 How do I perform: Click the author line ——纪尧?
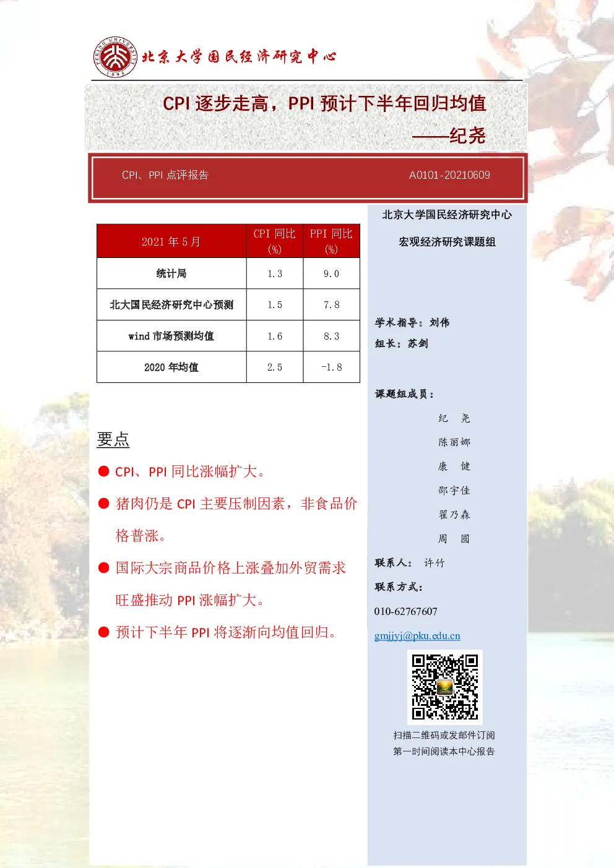(x=449, y=135)
